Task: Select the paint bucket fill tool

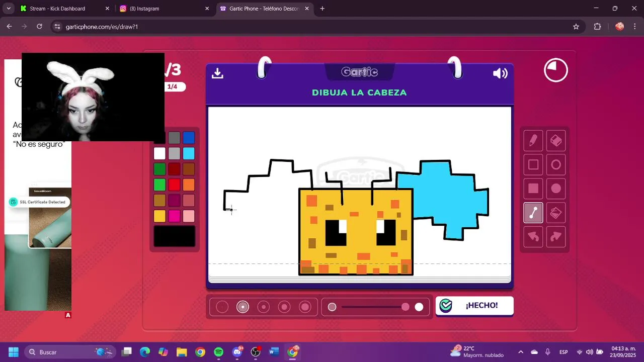Action: coord(556,213)
